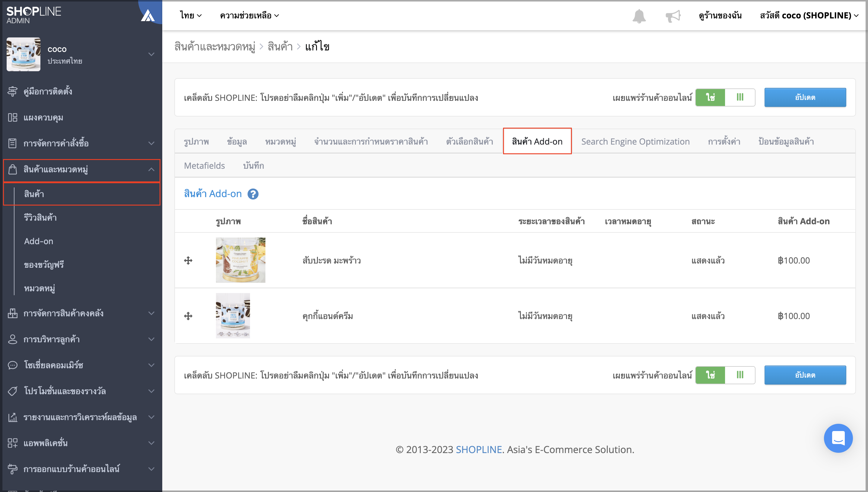Open the announcements megaphone icon
This screenshot has width=868, height=492.
point(673,16)
